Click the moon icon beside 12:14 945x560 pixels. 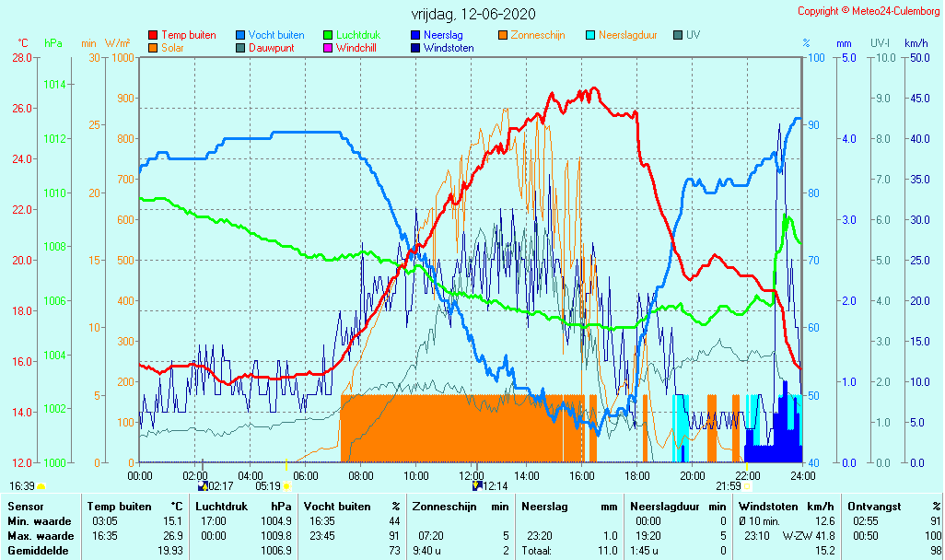(476, 485)
